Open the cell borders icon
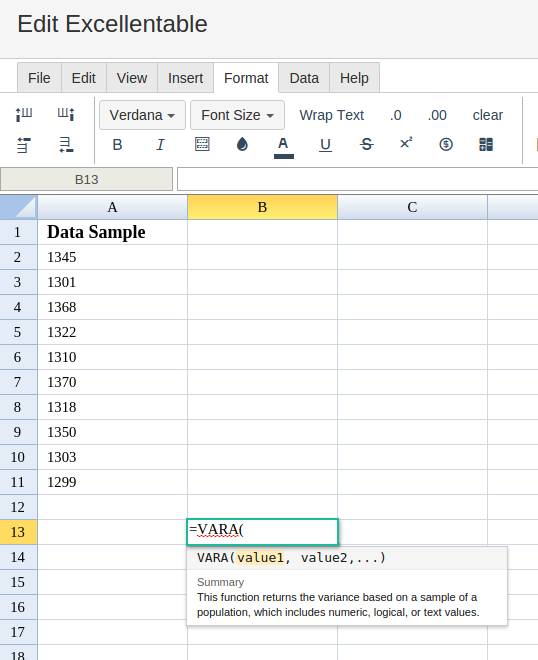 202,144
